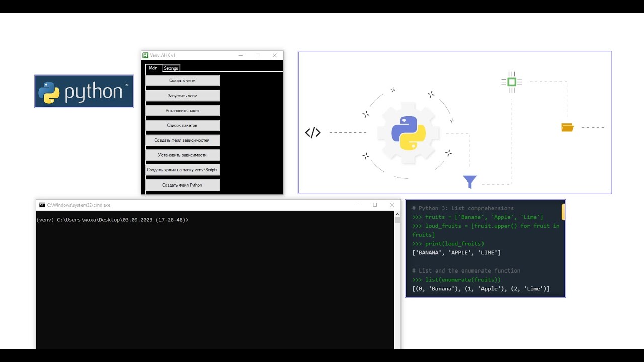Switch to the Settings tab

[x=171, y=68]
